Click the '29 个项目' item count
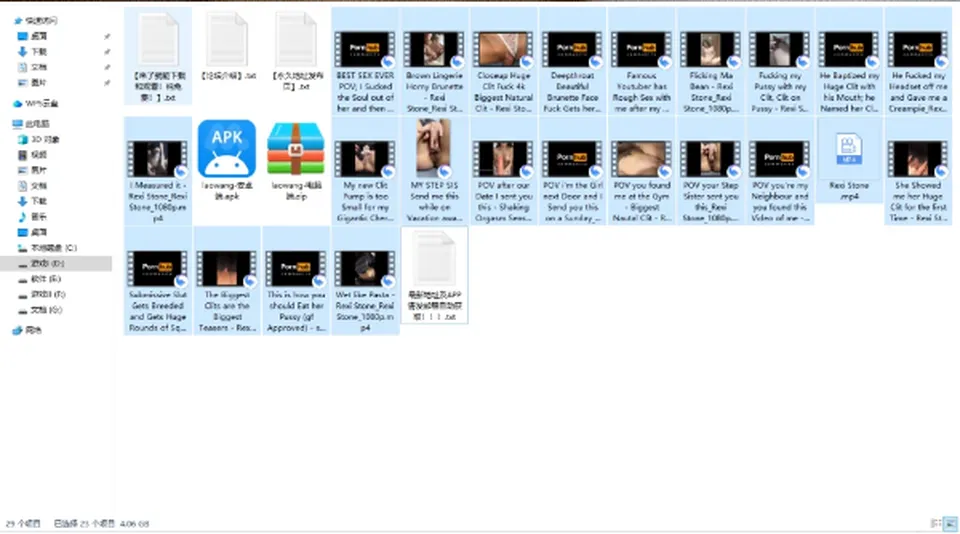Screen dimensions: 960x534 click(23, 524)
